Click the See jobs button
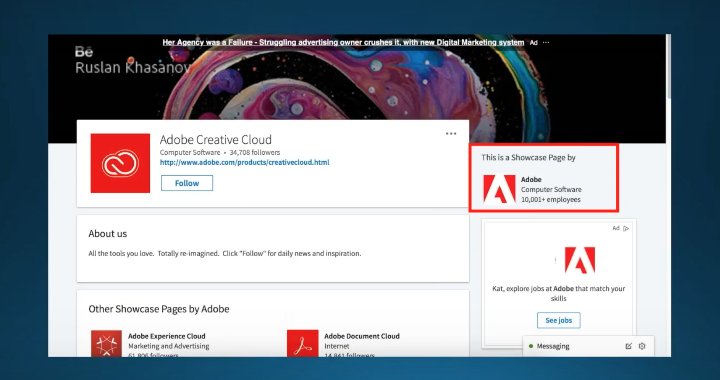720x380 pixels. click(x=558, y=320)
